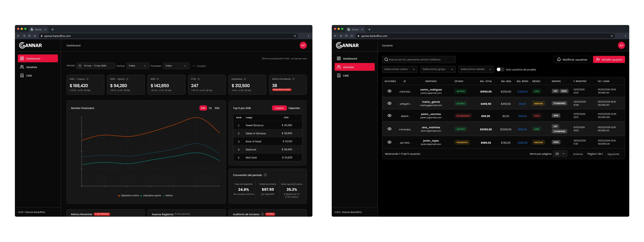This screenshot has width=644, height=242.
Task: Switch Top 5 por GGR to Casino
Action: tap(279, 108)
